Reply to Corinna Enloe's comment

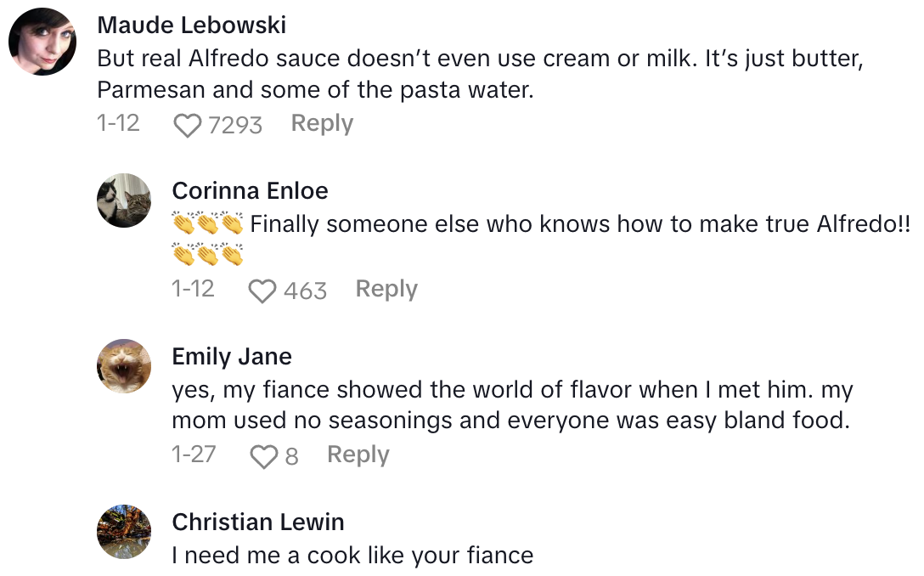tap(386, 290)
